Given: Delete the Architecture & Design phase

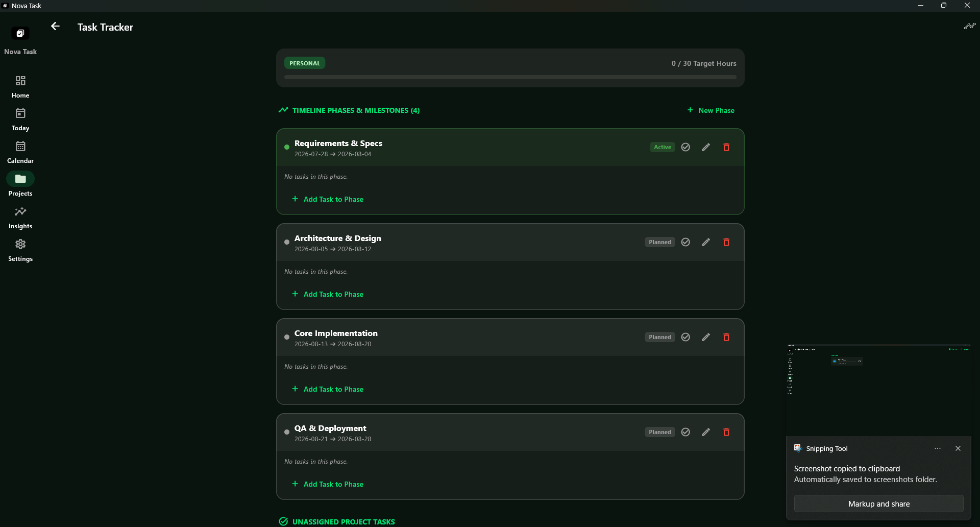Looking at the screenshot, I should tap(726, 242).
